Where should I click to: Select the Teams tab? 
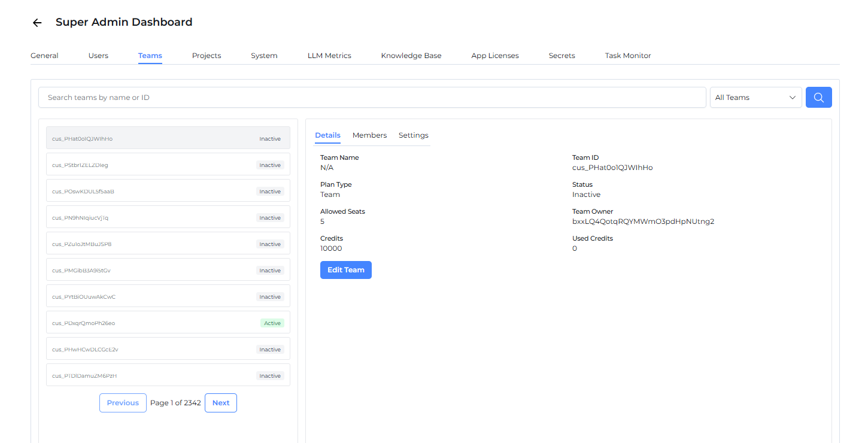click(150, 56)
